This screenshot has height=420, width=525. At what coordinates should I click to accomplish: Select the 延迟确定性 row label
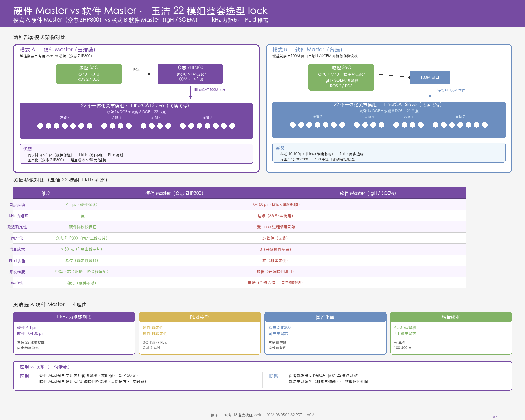point(17,227)
